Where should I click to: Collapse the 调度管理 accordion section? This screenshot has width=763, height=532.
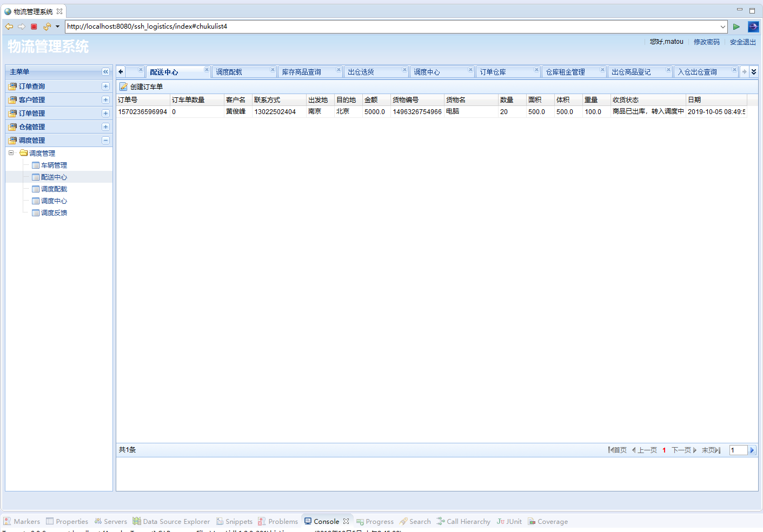(105, 141)
